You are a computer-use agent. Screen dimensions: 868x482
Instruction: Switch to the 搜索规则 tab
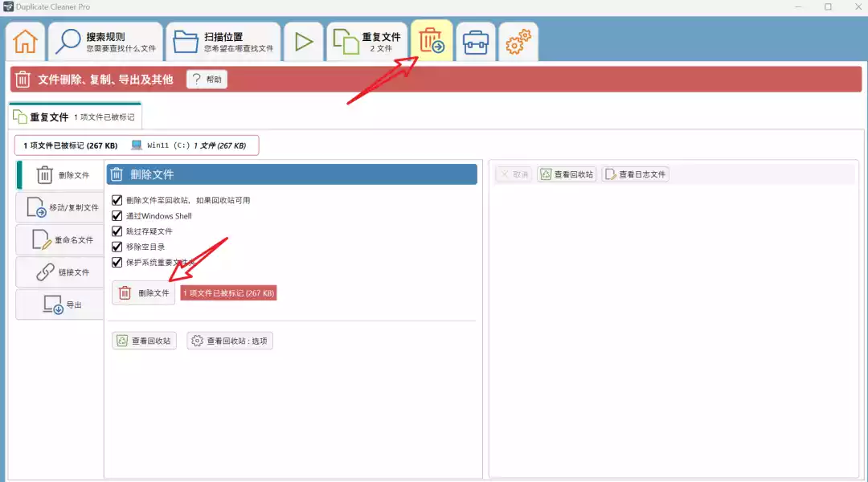[104, 42]
